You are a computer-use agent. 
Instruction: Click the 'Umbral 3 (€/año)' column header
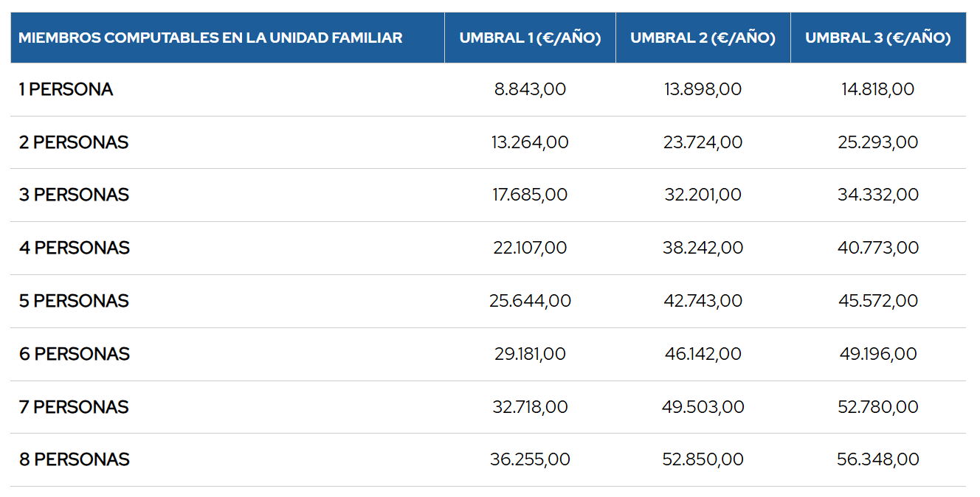point(877,38)
